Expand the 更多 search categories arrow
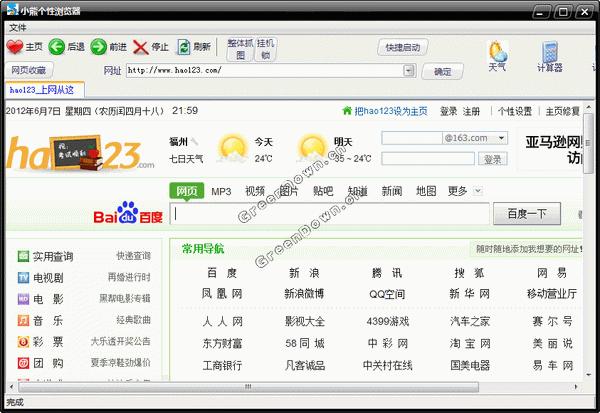 478,191
